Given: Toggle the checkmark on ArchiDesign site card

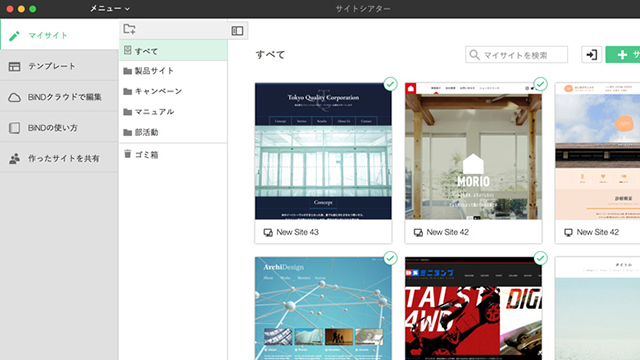Looking at the screenshot, I should pos(390,258).
